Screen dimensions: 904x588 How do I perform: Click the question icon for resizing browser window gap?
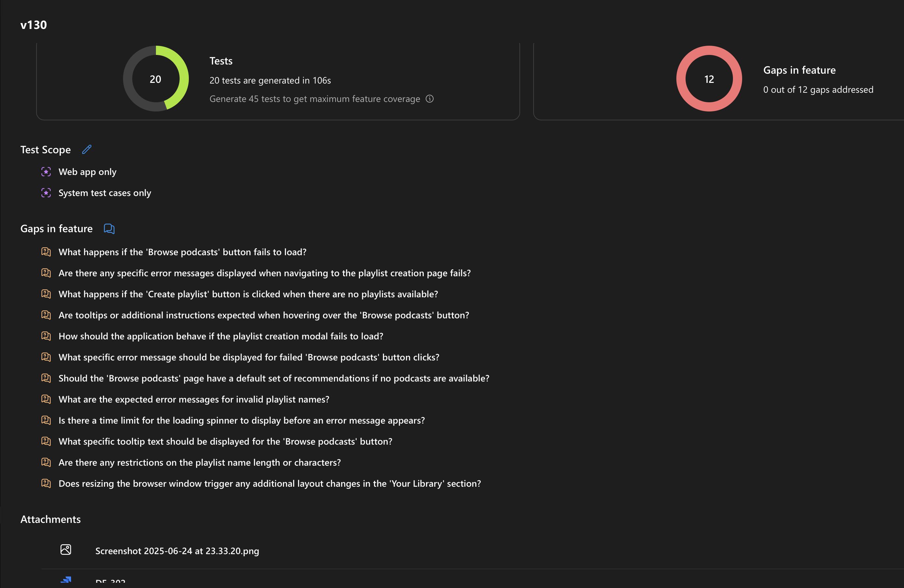click(46, 483)
